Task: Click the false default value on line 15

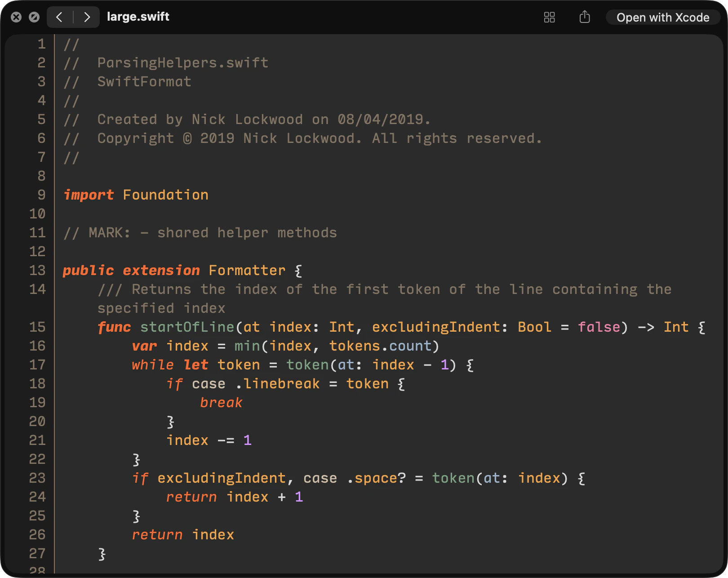Action: tap(599, 327)
